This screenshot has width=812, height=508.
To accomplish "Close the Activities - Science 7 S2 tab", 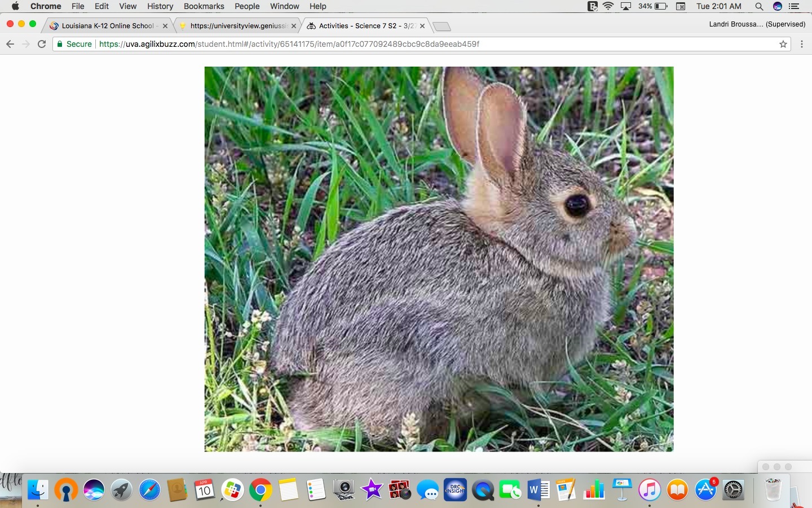I will click(422, 26).
